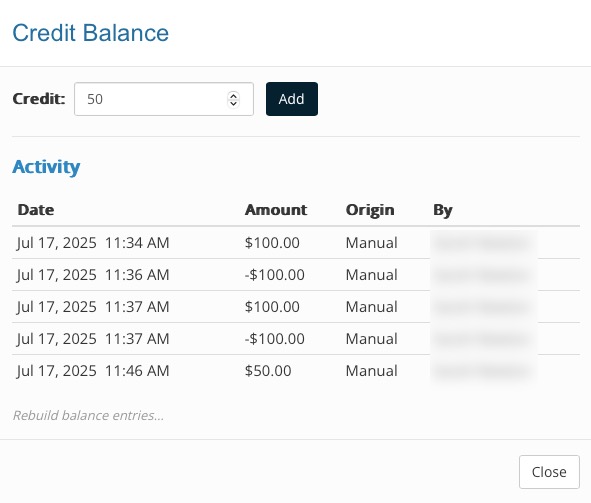The image size is (591, 503).
Task: Select the By column header
Action: tap(443, 210)
